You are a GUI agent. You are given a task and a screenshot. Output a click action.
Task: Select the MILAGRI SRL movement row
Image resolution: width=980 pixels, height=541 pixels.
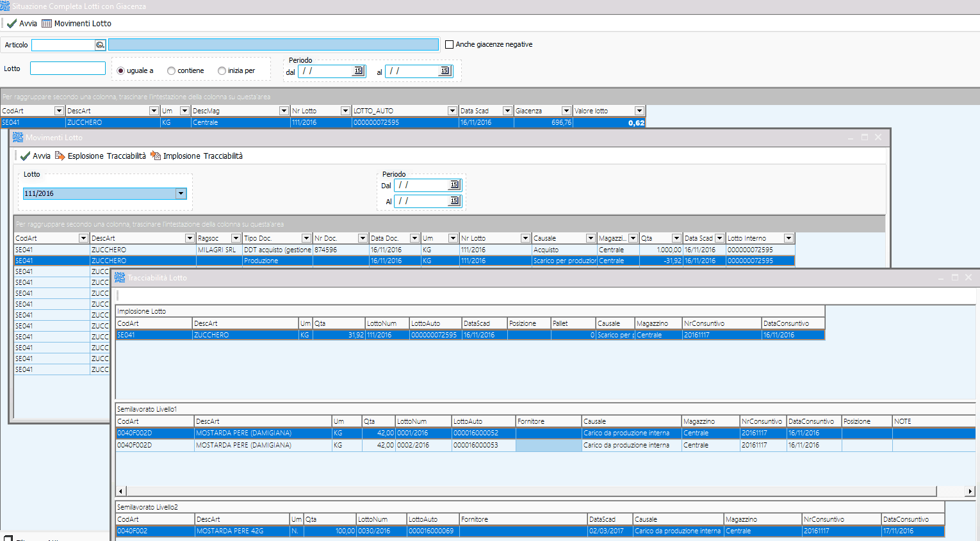[404, 250]
